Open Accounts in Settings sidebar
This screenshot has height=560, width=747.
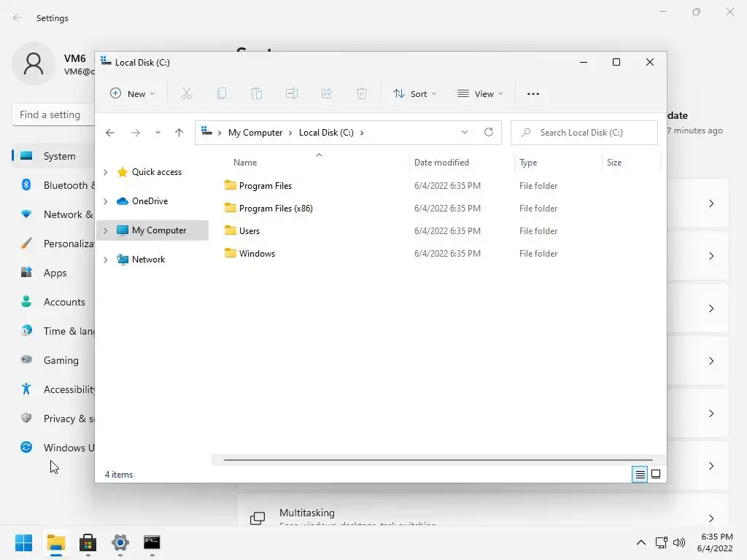pos(53,302)
